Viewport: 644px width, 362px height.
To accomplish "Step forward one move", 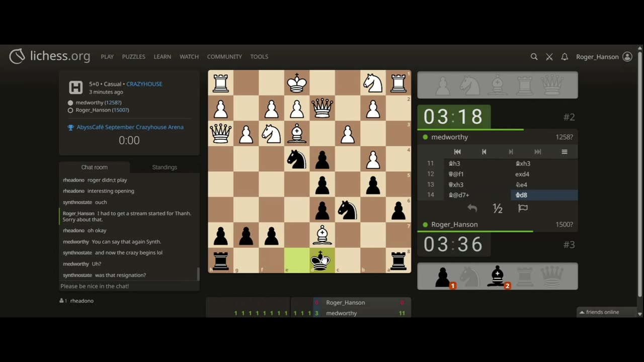I will (511, 152).
